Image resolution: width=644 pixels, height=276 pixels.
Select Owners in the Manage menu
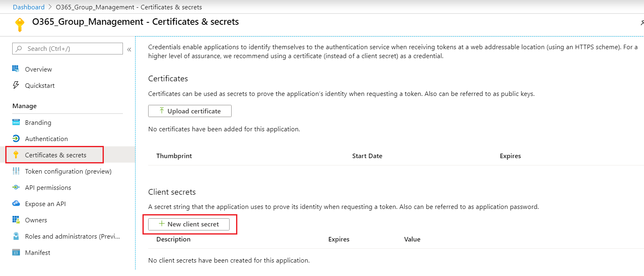click(x=36, y=220)
